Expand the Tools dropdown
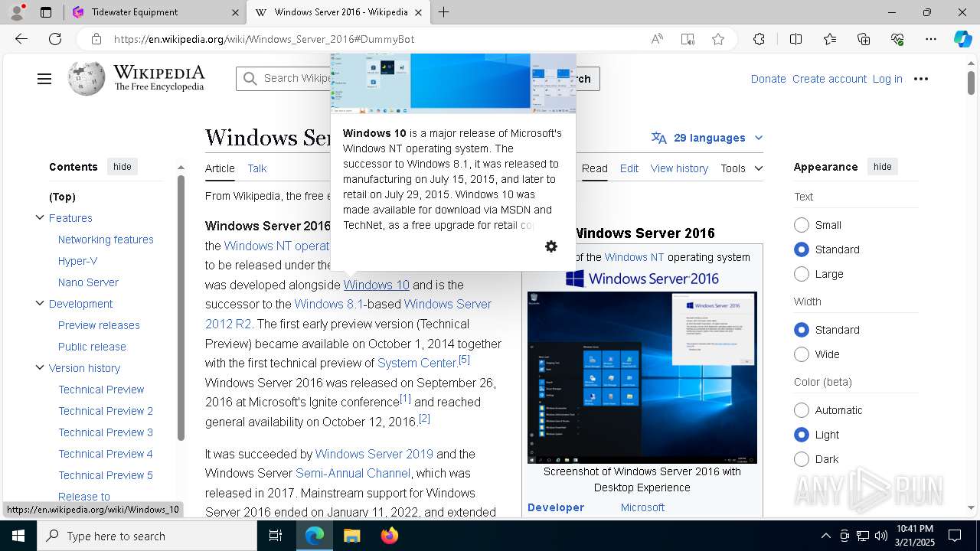 [x=741, y=168]
